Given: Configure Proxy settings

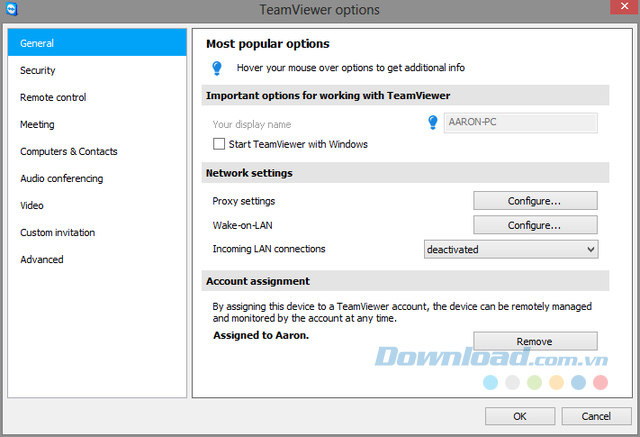Looking at the screenshot, I should point(535,201).
